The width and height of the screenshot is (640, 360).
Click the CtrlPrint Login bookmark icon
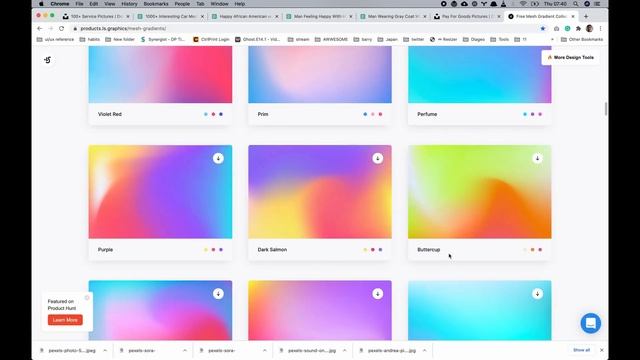[x=196, y=40]
